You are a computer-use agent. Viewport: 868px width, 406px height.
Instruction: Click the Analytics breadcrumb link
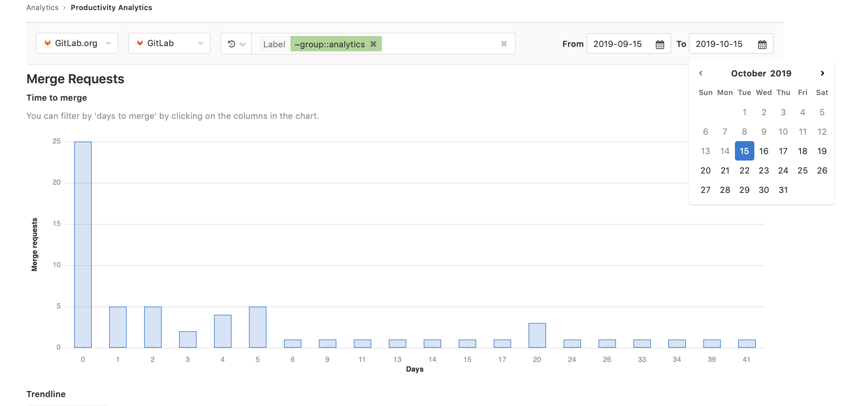[x=42, y=7]
